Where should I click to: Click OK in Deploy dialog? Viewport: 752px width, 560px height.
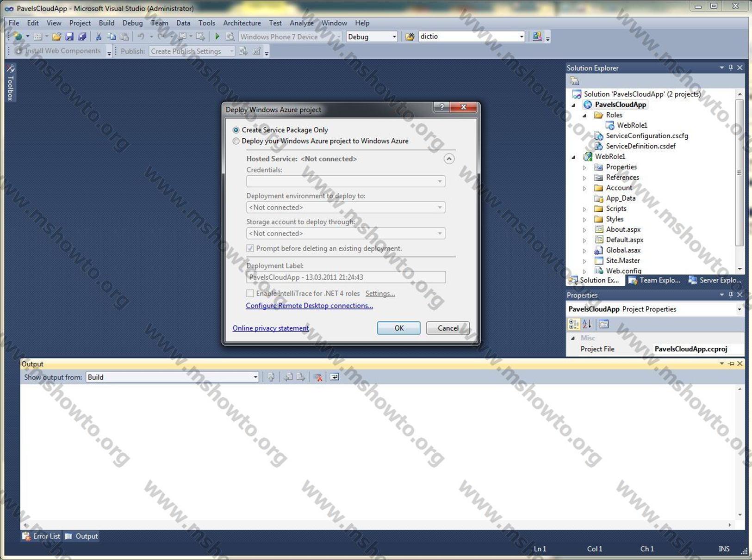(399, 328)
